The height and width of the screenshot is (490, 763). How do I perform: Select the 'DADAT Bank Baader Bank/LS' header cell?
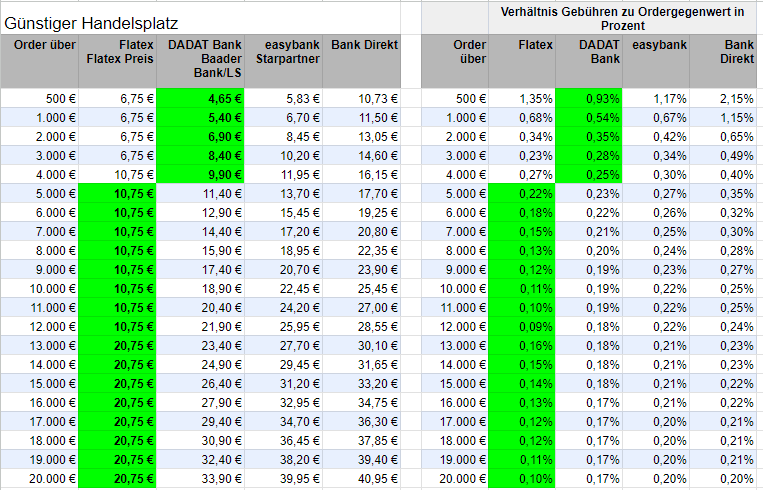(200, 61)
